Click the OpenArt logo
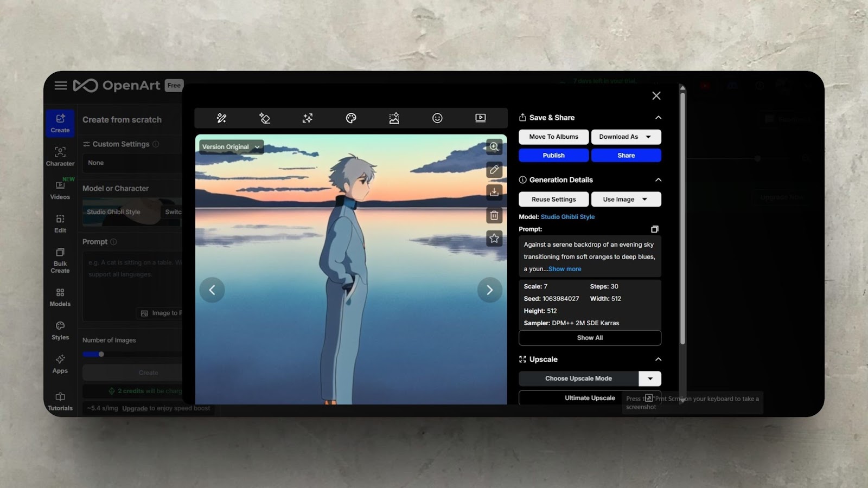The image size is (868, 488). tap(117, 86)
